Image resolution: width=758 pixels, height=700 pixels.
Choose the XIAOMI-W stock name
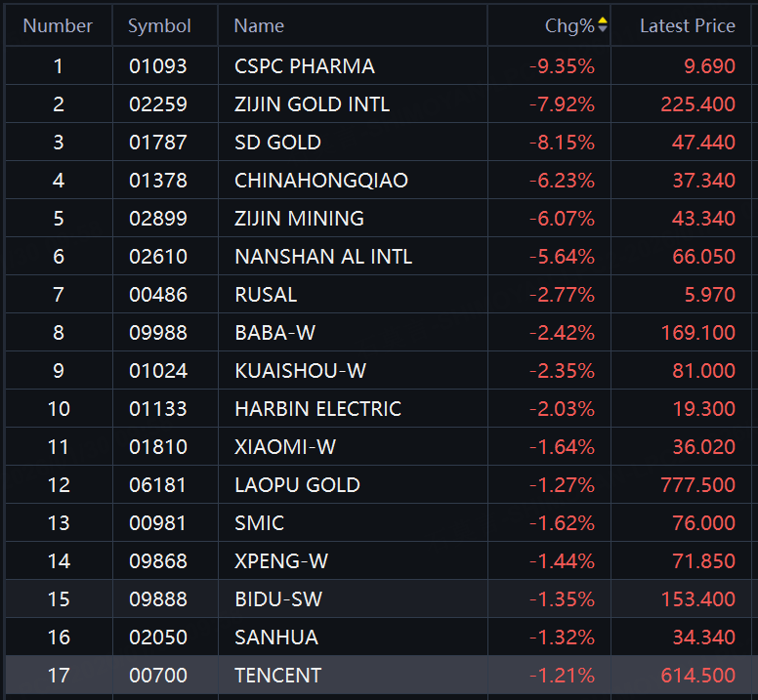[x=285, y=447]
